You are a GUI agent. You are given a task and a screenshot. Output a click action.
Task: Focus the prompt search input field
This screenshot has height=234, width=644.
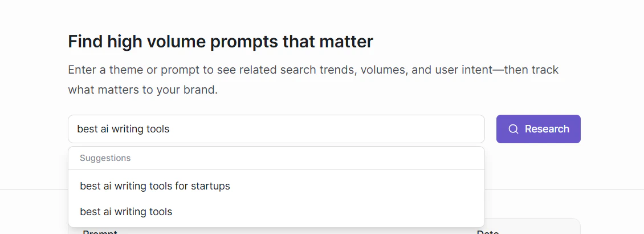(276, 129)
